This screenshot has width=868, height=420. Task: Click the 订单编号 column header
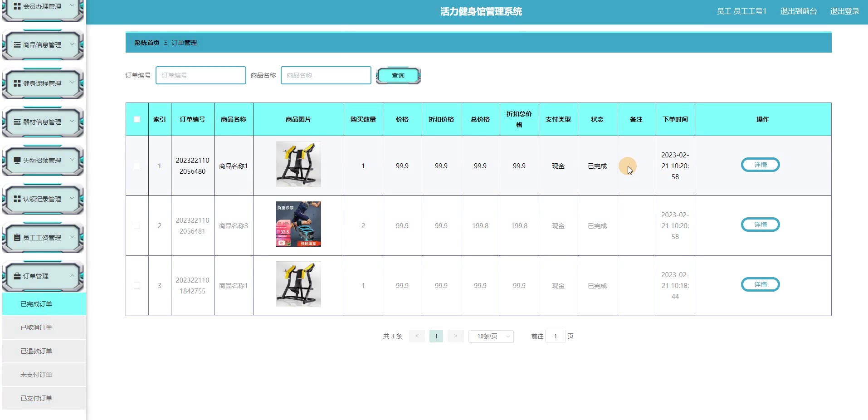point(192,119)
